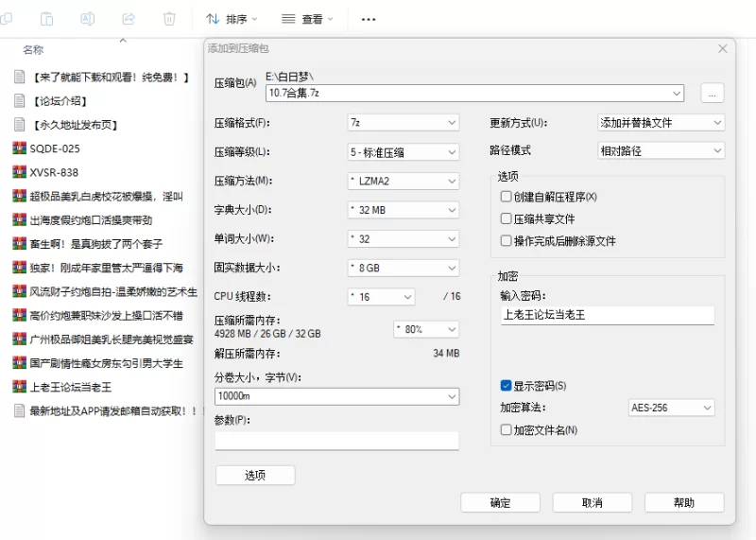Screen dimensions: 756x540
Task: Click the 确定 button
Action: point(500,503)
